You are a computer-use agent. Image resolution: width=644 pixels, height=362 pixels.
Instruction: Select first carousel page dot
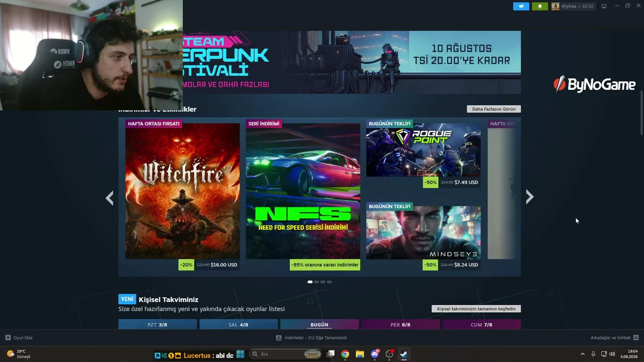(x=310, y=282)
